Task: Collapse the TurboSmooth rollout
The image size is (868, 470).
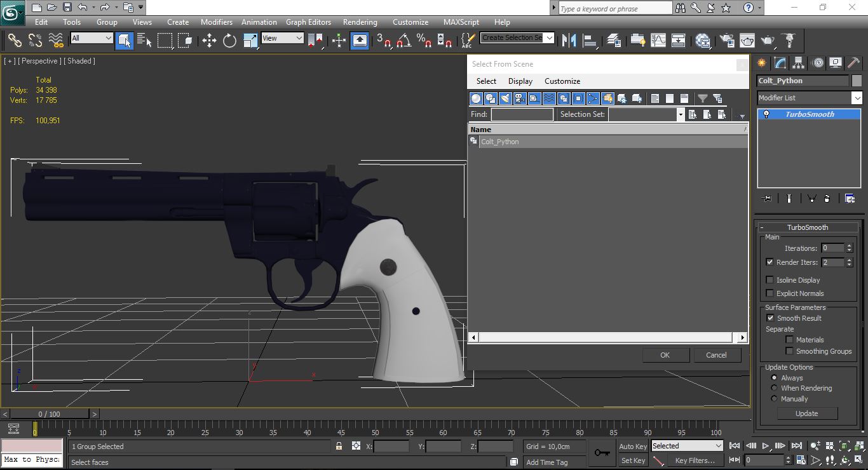Action: point(808,227)
